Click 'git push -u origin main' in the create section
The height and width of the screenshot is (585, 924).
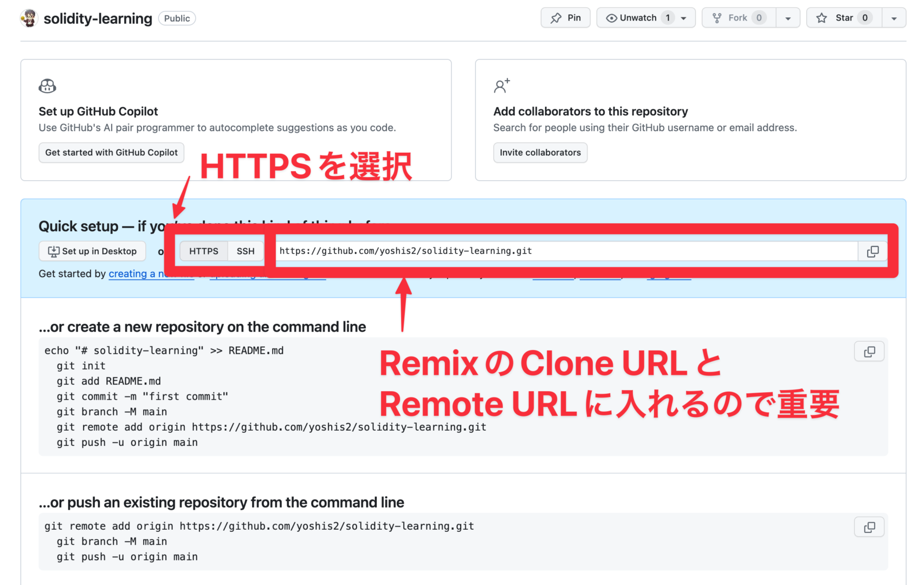click(x=127, y=443)
